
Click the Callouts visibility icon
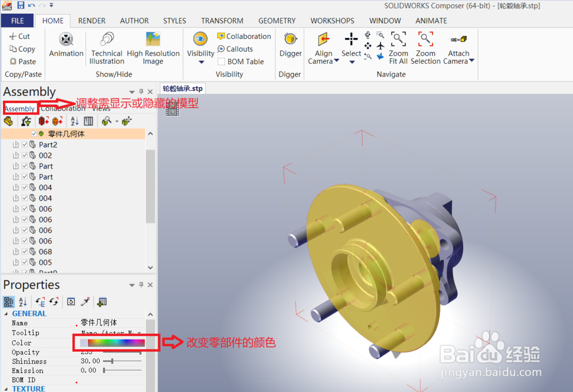point(221,49)
